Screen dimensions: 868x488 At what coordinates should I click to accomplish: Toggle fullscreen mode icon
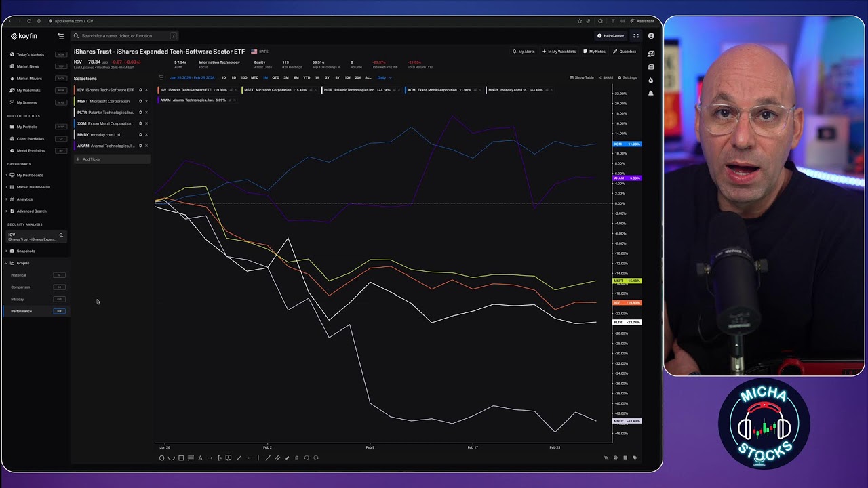click(x=636, y=36)
